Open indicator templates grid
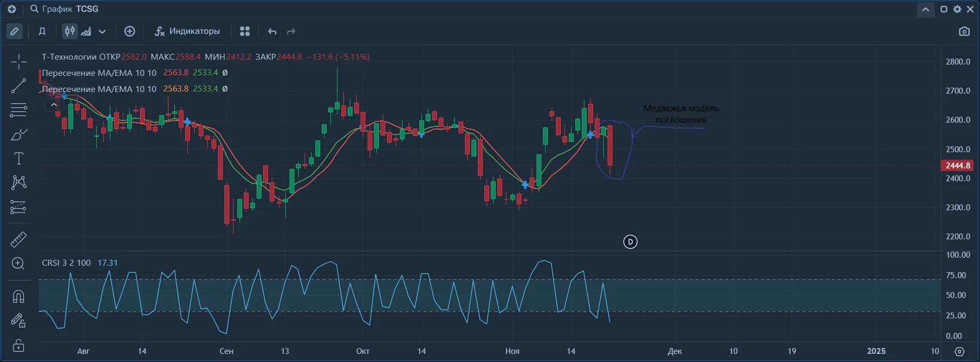Viewport: 980px width, 362px height. click(245, 31)
